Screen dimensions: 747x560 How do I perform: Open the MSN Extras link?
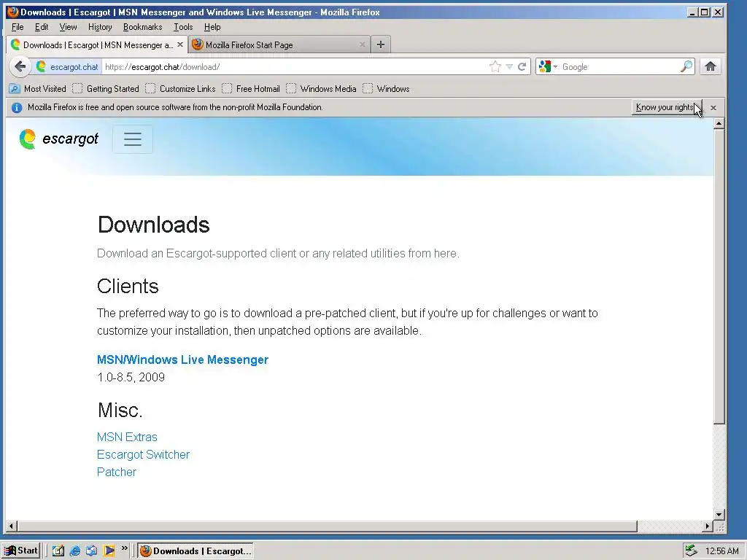[x=127, y=437]
